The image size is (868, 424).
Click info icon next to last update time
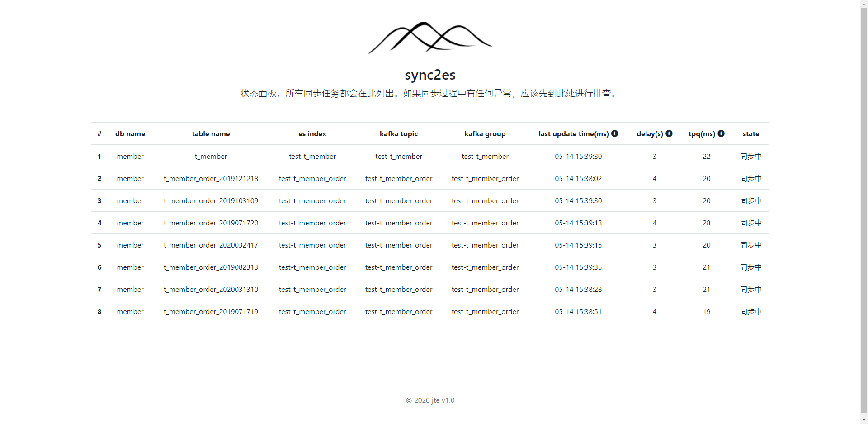coord(614,133)
